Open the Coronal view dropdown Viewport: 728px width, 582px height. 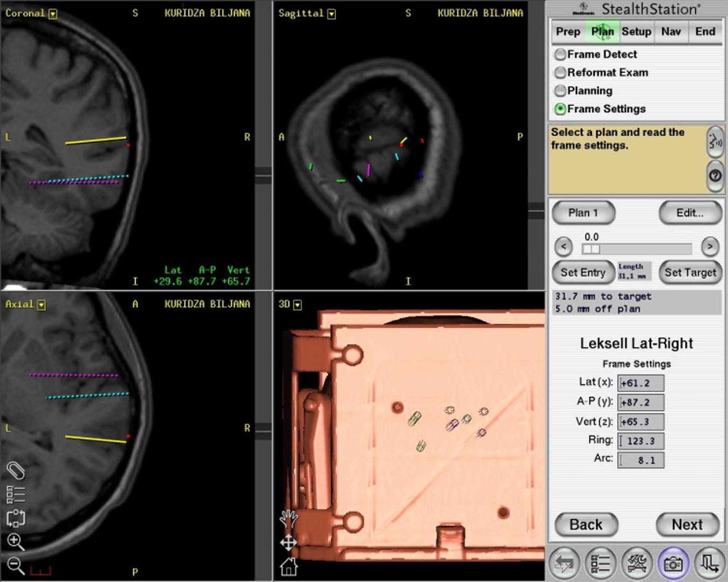point(53,14)
